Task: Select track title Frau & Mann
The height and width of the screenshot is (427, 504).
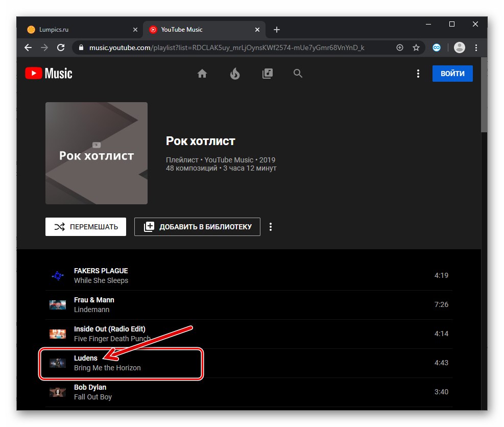Action: pos(94,300)
